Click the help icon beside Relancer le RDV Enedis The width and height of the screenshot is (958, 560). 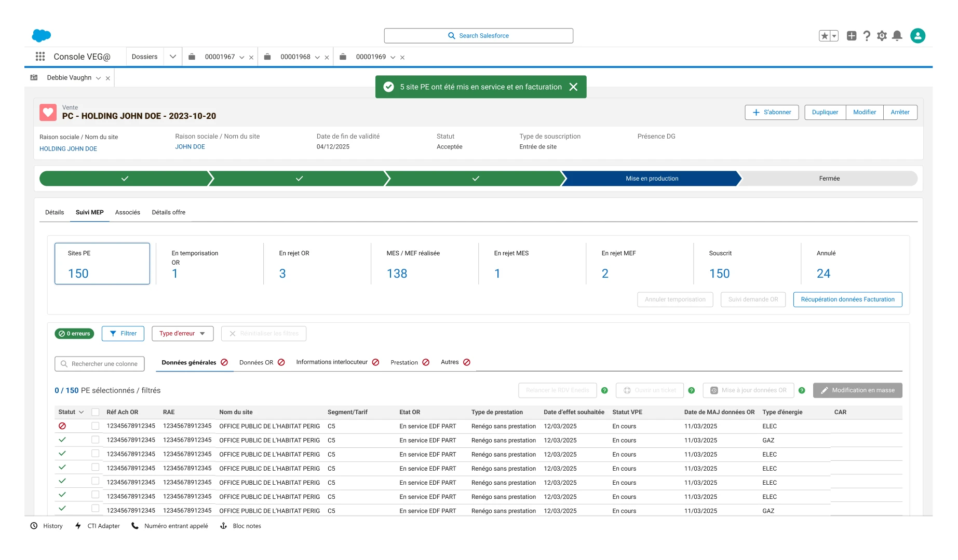[604, 390]
